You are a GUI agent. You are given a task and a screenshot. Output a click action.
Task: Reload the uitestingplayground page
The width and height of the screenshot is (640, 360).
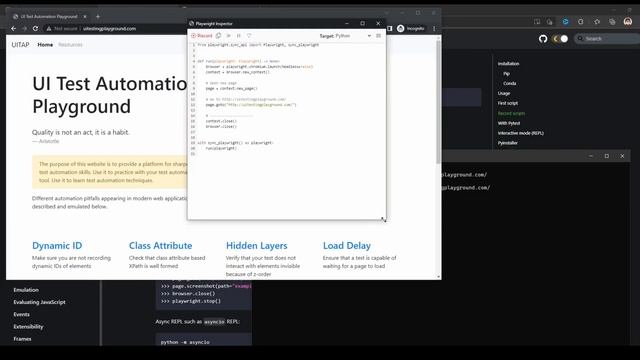click(36, 29)
